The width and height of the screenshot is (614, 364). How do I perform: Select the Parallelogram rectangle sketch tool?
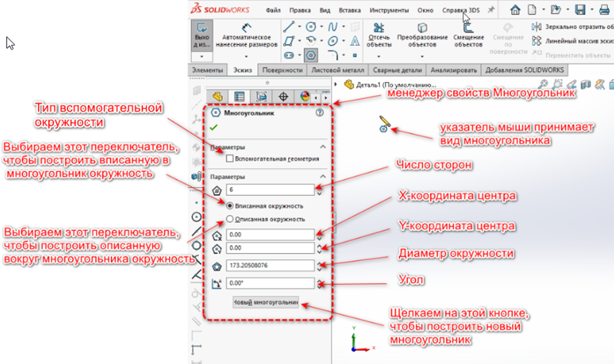pyautogui.click(x=289, y=41)
